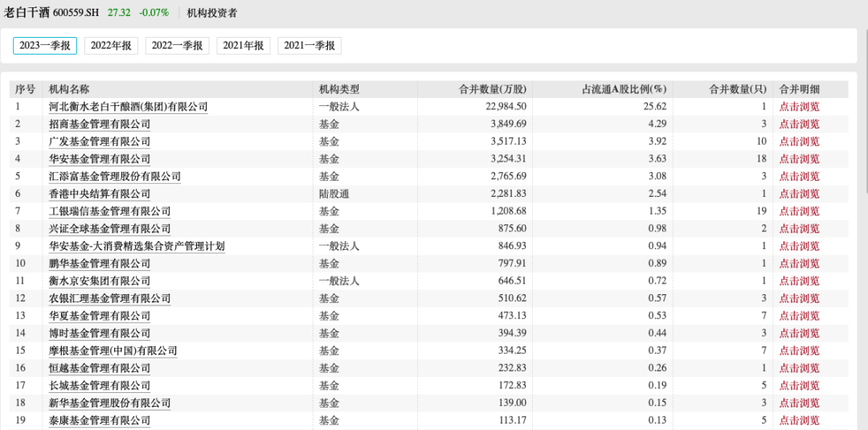
Task: Open 博时基金管理有限公司 link
Action: [100, 334]
